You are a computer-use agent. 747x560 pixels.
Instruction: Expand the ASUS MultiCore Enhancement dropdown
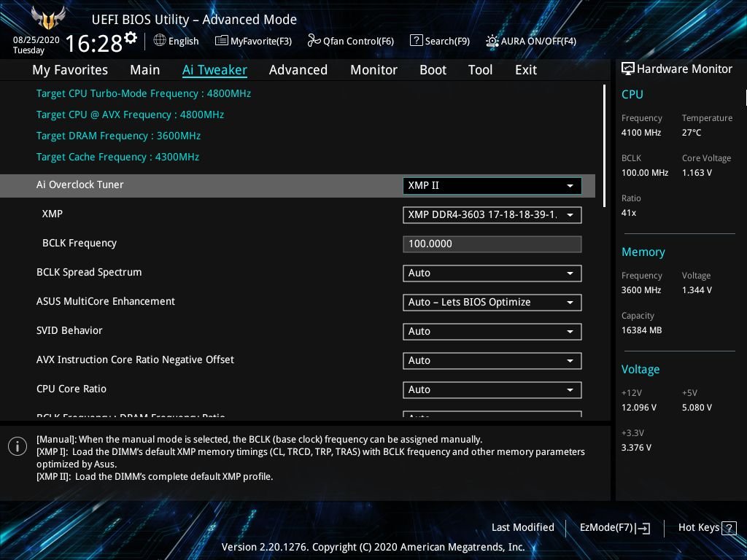click(492, 303)
